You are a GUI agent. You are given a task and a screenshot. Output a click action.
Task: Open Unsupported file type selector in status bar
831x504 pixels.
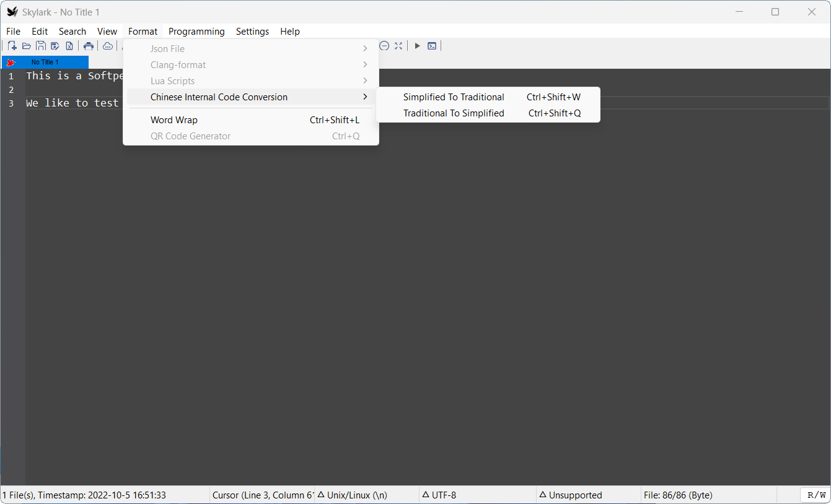coord(588,495)
